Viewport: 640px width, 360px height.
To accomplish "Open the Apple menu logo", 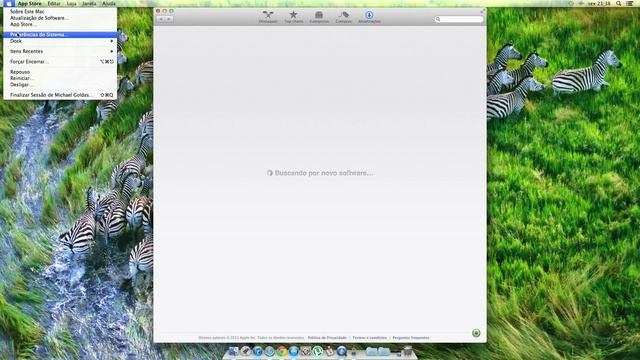I will click(x=9, y=3).
